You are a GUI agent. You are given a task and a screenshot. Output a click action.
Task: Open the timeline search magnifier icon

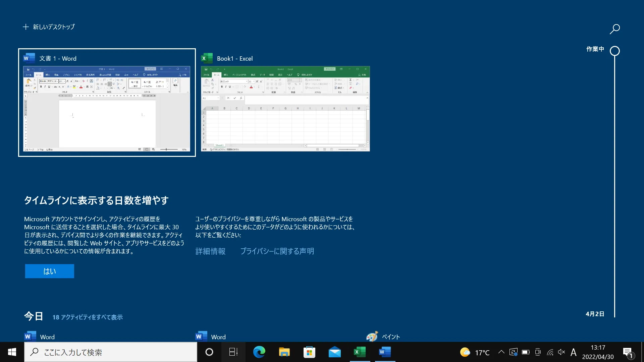coord(614,29)
